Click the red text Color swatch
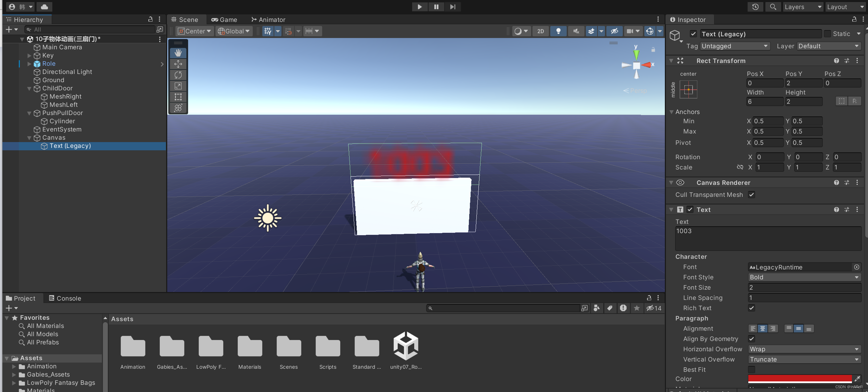The width and height of the screenshot is (868, 392). pos(800,379)
